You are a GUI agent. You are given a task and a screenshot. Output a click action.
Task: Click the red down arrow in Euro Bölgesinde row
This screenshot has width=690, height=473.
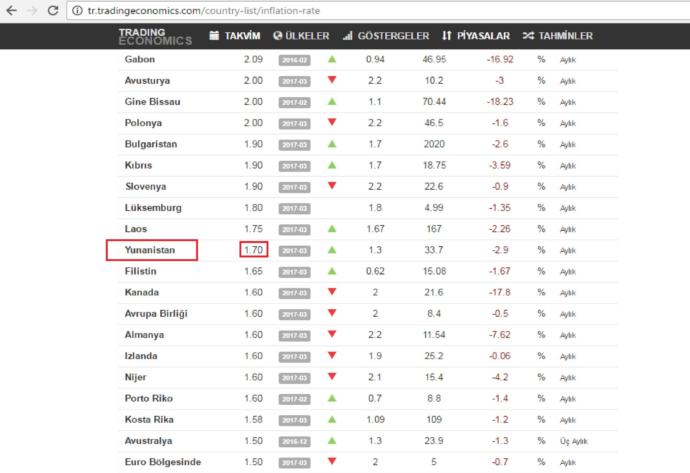pos(332,461)
